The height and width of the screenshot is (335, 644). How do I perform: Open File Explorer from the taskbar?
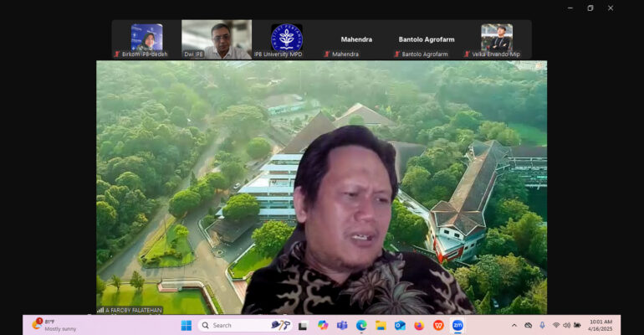pos(381,325)
